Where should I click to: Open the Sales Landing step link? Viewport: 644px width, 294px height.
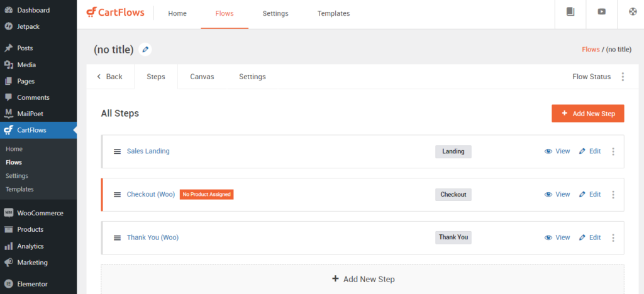pos(148,151)
